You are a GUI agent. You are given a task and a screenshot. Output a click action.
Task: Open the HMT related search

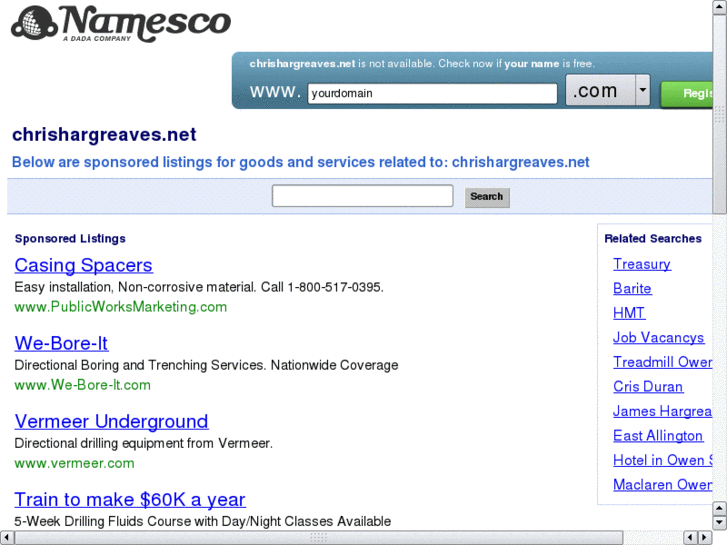point(629,313)
